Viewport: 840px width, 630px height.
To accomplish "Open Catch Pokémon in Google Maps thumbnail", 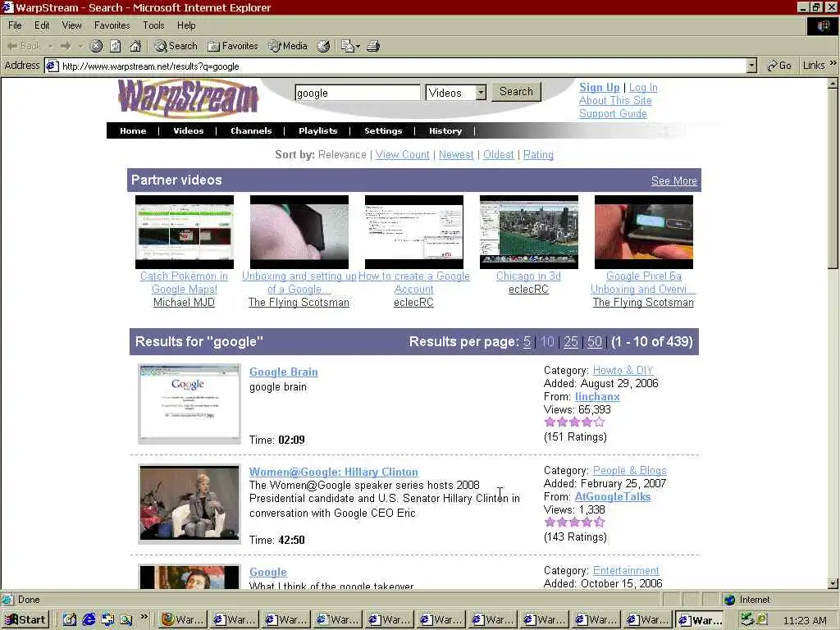I will [185, 232].
